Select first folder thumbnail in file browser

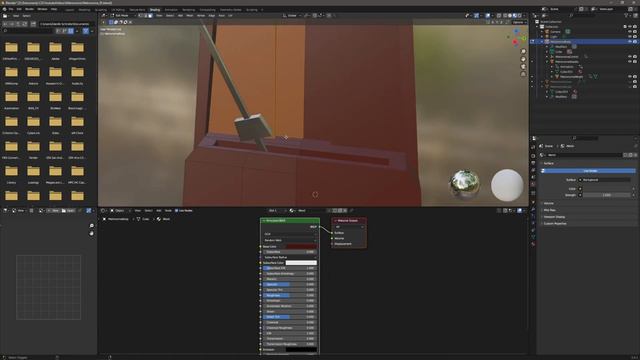(11, 48)
